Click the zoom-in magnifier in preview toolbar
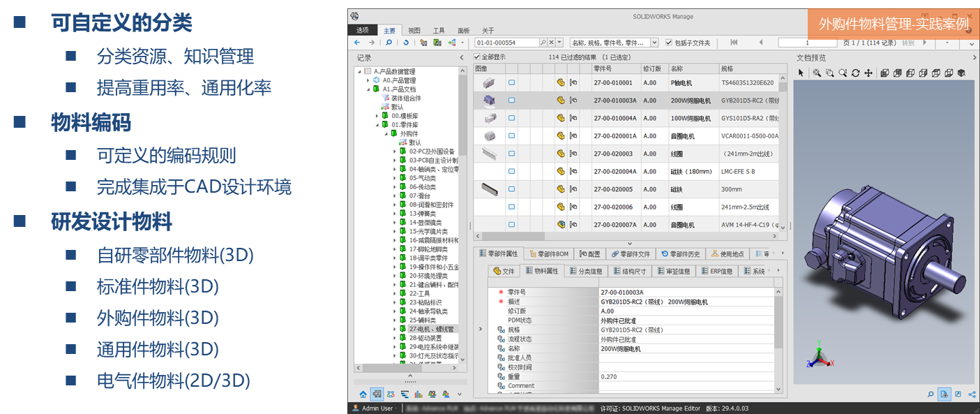The height and width of the screenshot is (414, 980). (816, 73)
